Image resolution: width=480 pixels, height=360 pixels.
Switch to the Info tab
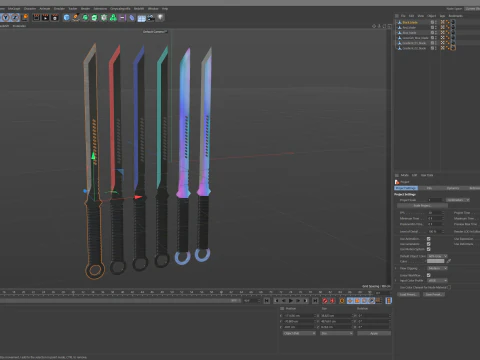click(x=429, y=188)
